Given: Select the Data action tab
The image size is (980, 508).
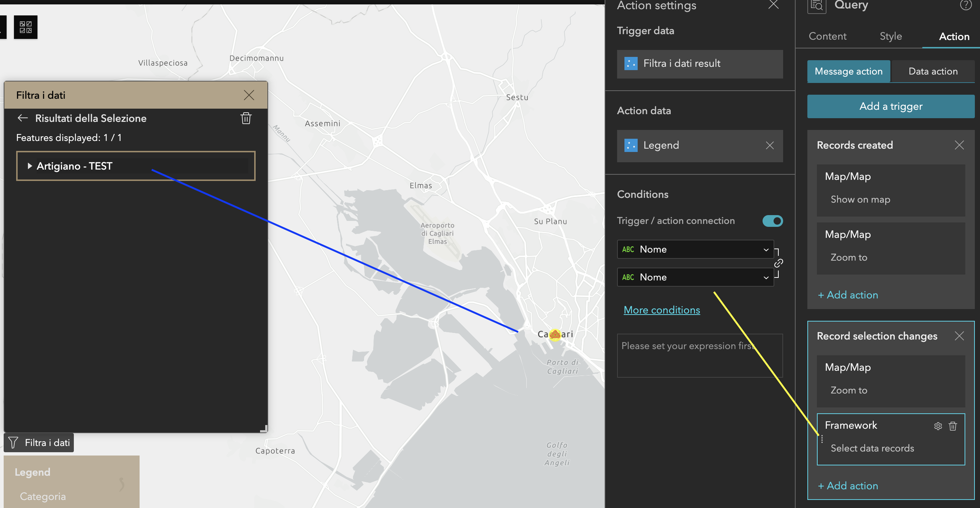Looking at the screenshot, I should 933,72.
